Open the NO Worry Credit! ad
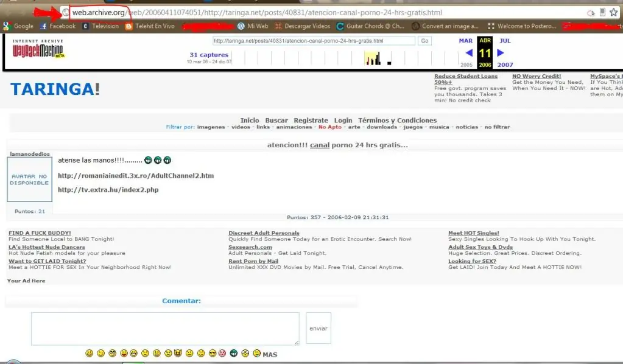 click(x=537, y=76)
